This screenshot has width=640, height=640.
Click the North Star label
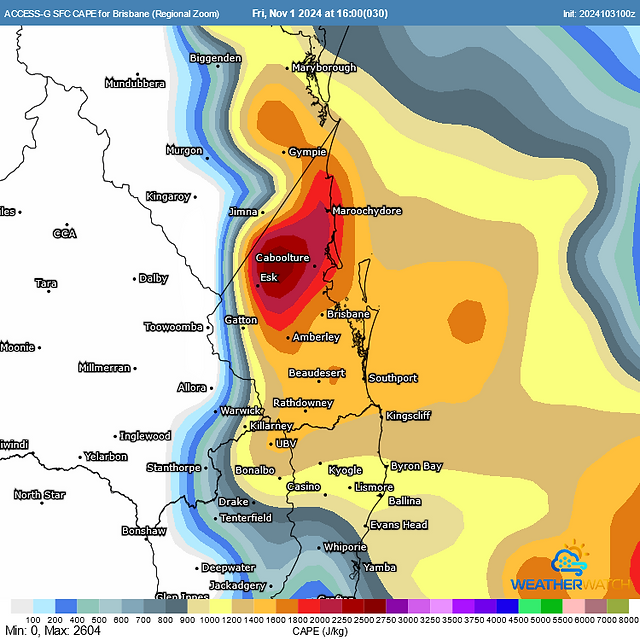[40, 495]
